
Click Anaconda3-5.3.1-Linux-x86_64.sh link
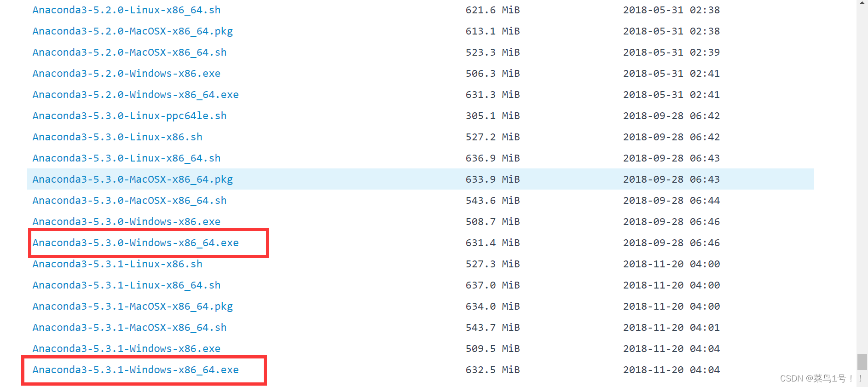point(127,285)
